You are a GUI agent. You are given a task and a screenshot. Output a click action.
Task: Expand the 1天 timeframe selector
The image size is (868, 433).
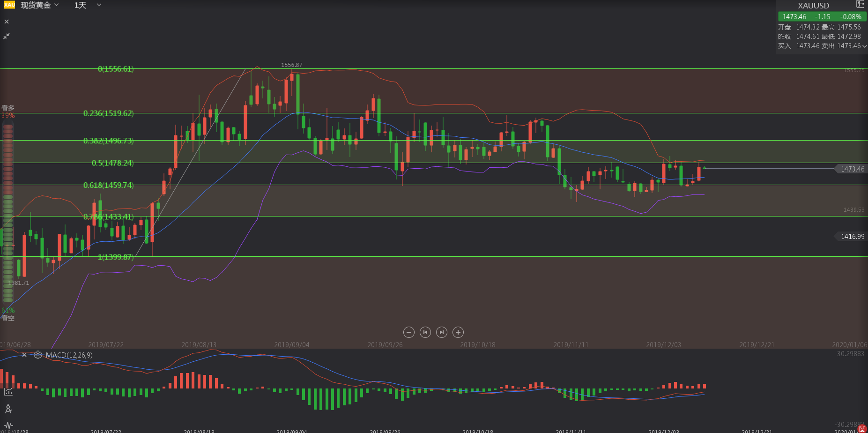[88, 5]
